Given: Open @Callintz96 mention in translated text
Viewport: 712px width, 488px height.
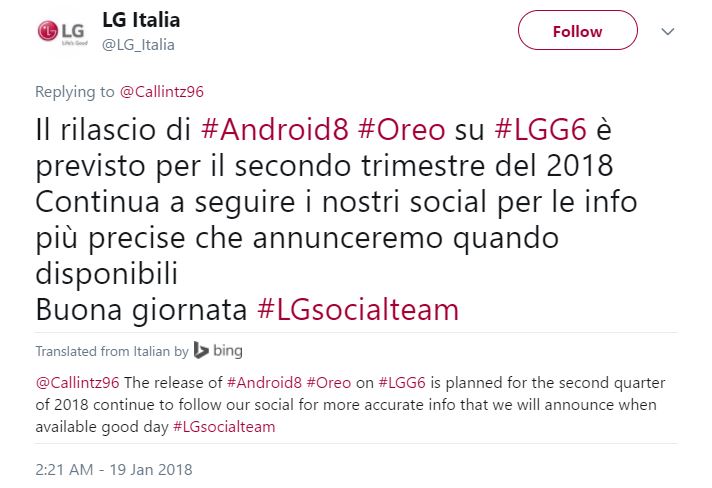Looking at the screenshot, I should click(77, 383).
